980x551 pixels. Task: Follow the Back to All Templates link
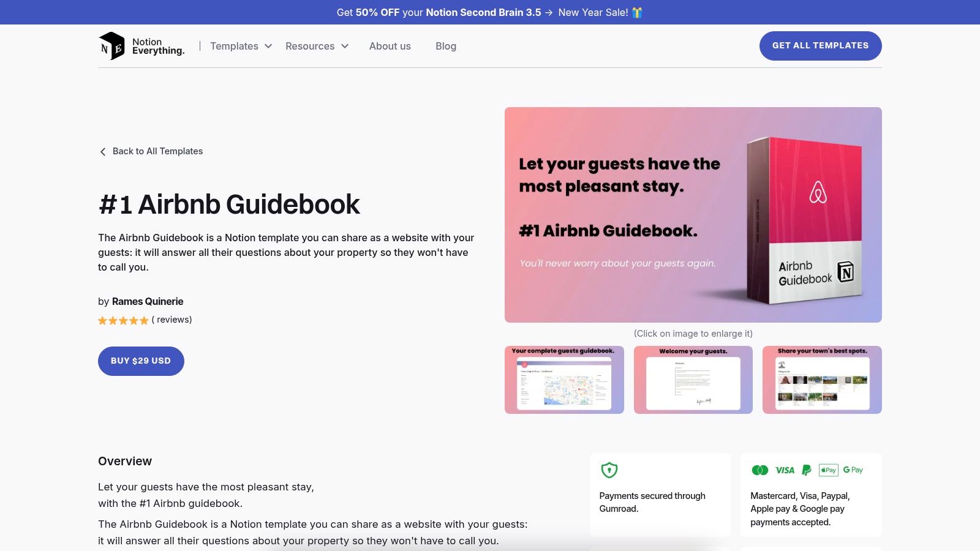(151, 151)
